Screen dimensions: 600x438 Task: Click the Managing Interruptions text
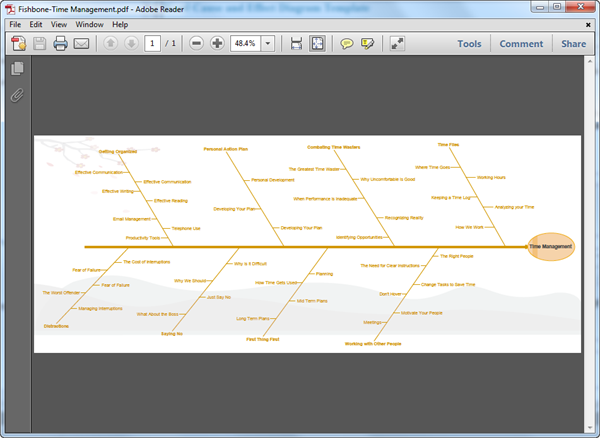coord(101,308)
